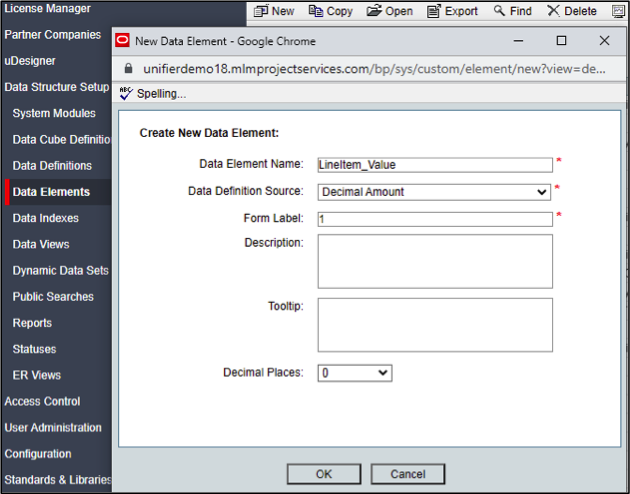Click the Description text area
Viewport: 630px width, 494px height.
coord(435,261)
